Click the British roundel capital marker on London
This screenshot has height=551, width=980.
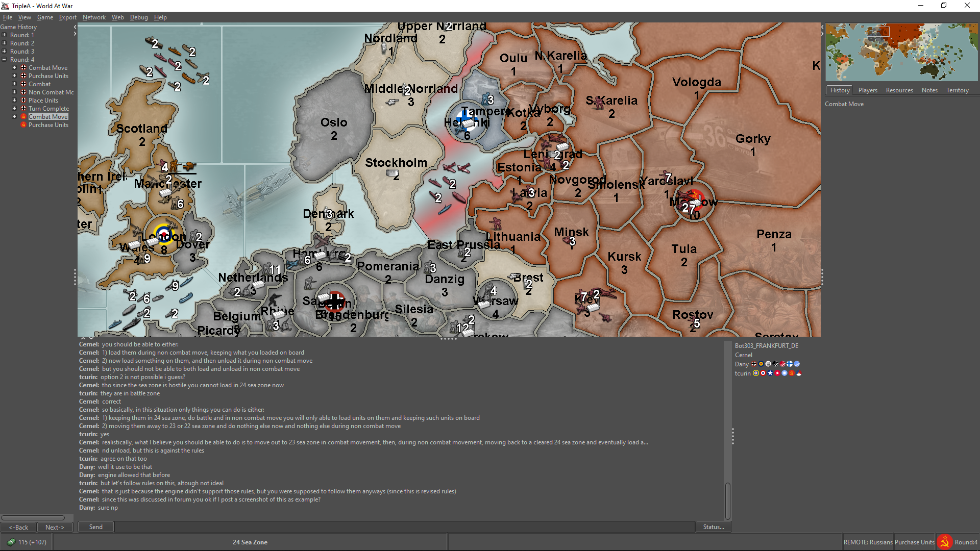point(163,234)
